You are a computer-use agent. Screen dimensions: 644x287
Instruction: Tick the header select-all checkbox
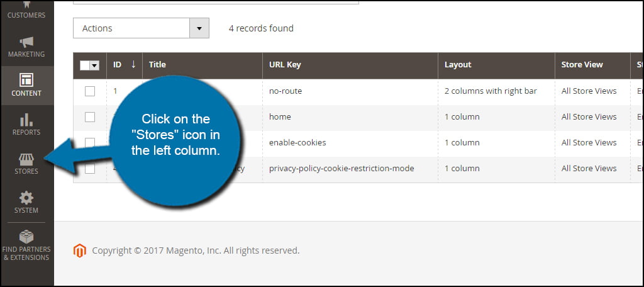85,65
